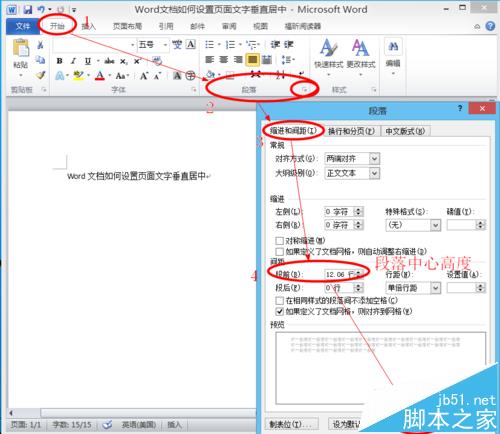Click the language indicator in status bar

[x=139, y=425]
